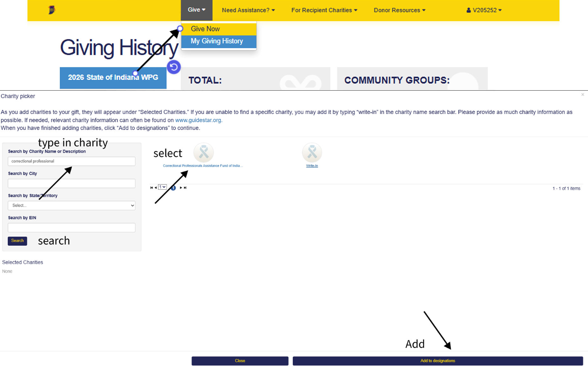Expand For Recipient Charities menu
588x370 pixels.
coord(324,10)
